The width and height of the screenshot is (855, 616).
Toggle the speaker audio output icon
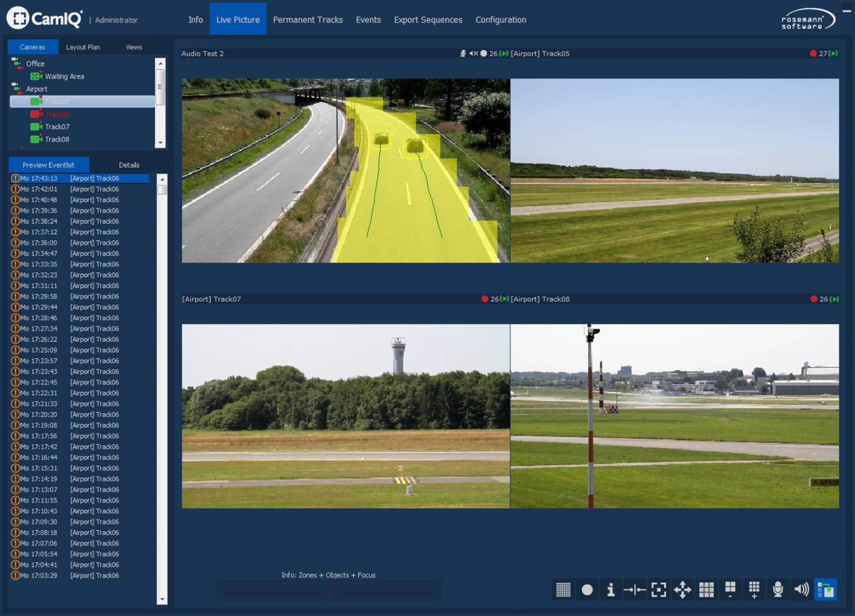pos(802,590)
